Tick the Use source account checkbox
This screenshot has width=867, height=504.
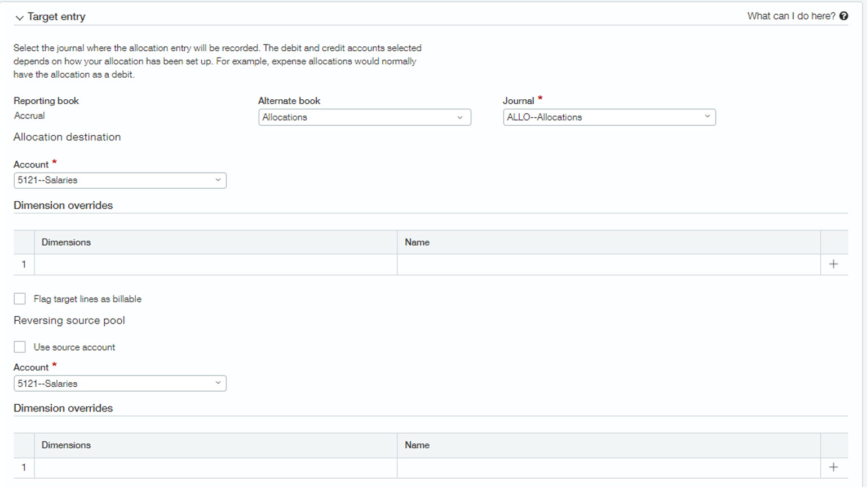point(20,347)
